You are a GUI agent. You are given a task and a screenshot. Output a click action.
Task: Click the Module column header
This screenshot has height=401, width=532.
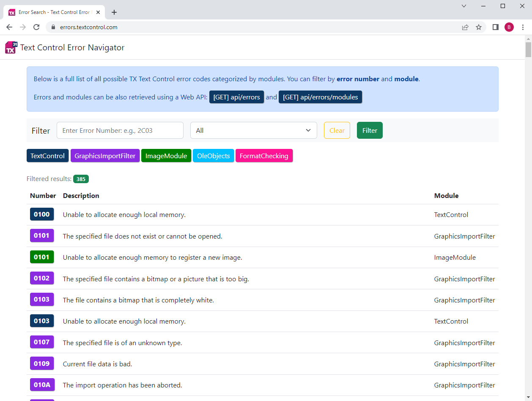(x=447, y=195)
